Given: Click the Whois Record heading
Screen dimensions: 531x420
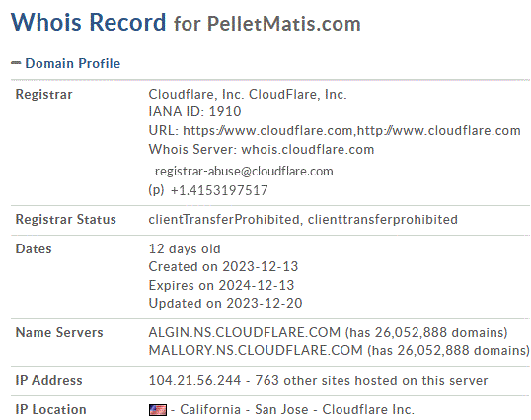Looking at the screenshot, I should tap(89, 22).
